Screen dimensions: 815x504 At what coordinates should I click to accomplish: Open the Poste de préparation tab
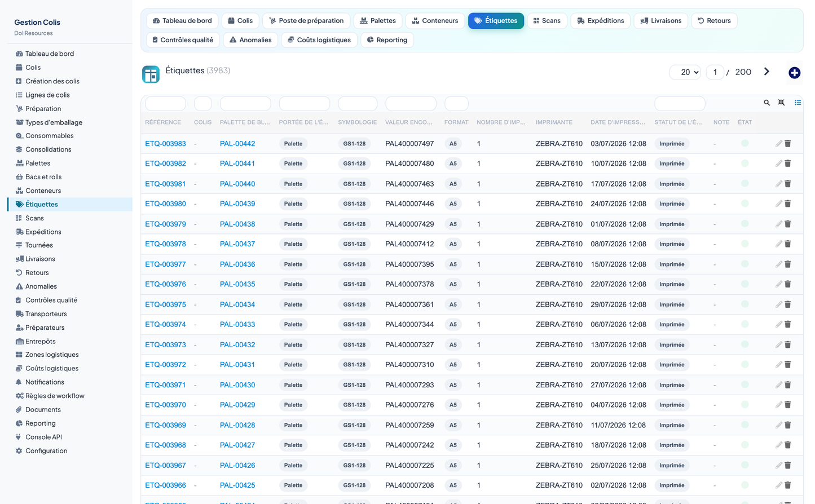tap(306, 21)
